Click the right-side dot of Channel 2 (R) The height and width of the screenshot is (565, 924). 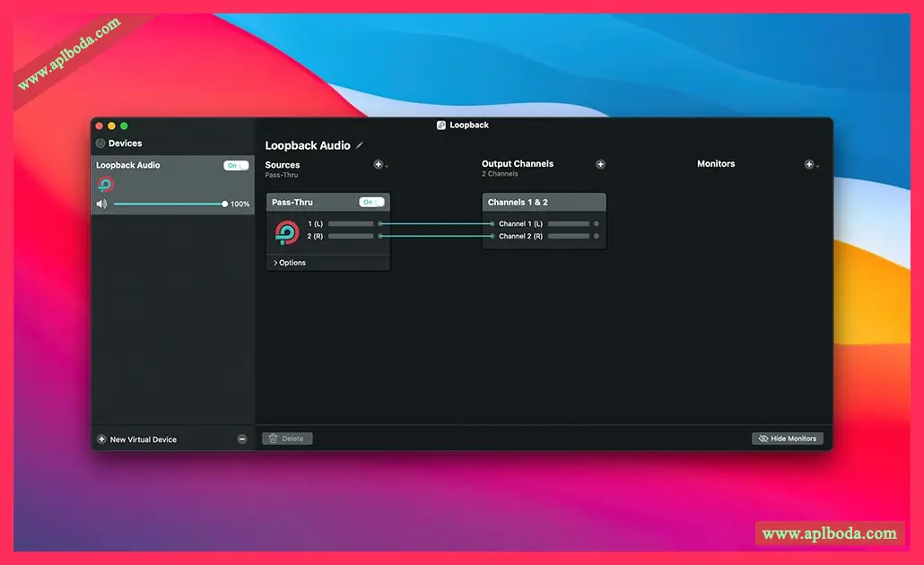(x=597, y=236)
